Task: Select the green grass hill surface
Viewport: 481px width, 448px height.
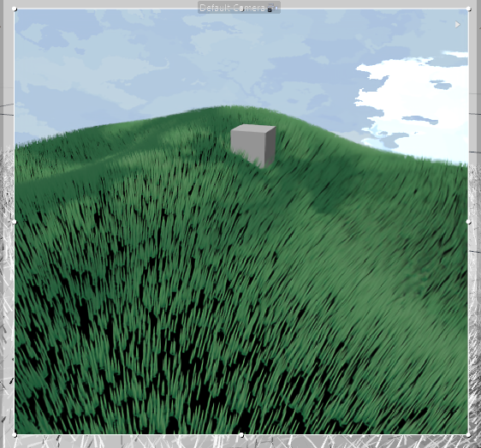Action: click(241, 277)
